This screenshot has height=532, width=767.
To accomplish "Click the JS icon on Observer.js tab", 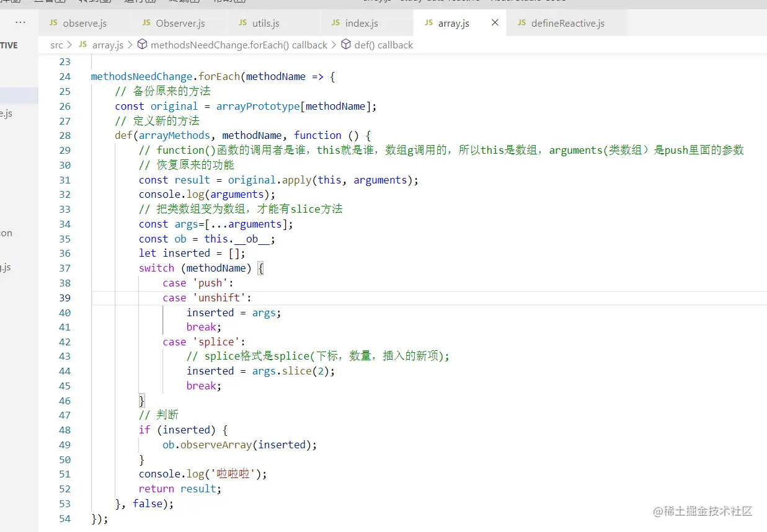I will [146, 23].
